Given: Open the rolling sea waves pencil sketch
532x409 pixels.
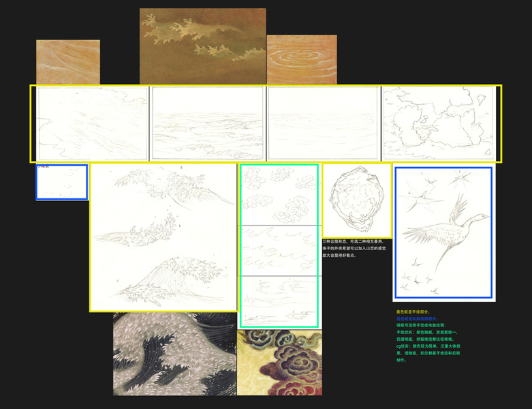Looking at the screenshot, I should [x=208, y=123].
